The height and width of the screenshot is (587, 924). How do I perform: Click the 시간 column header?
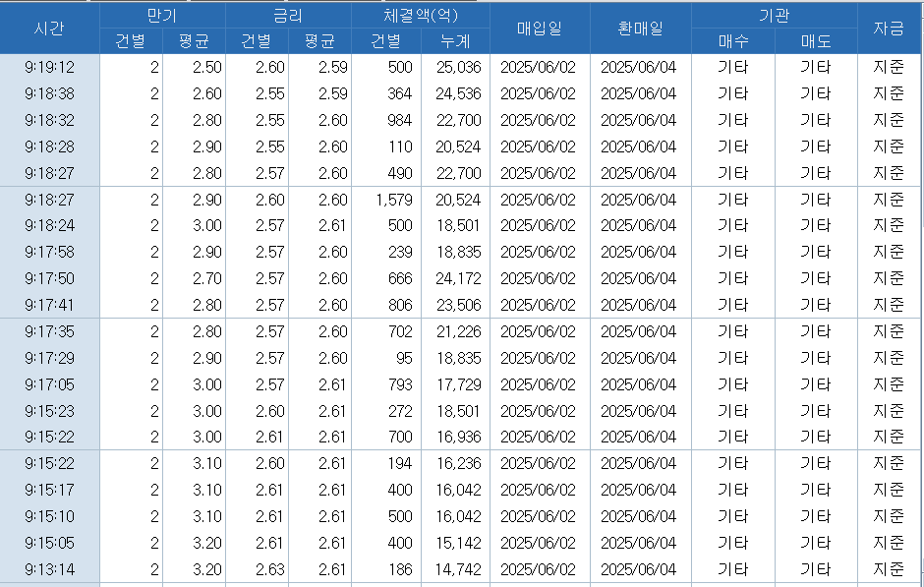[49, 29]
